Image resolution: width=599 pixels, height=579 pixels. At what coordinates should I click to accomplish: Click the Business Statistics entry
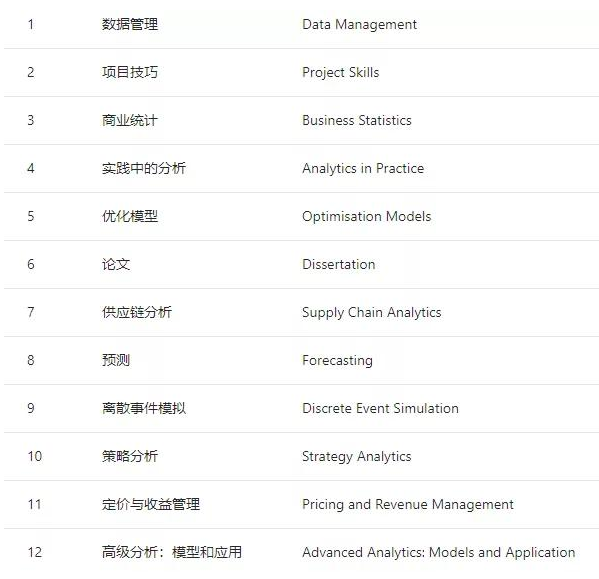(357, 120)
